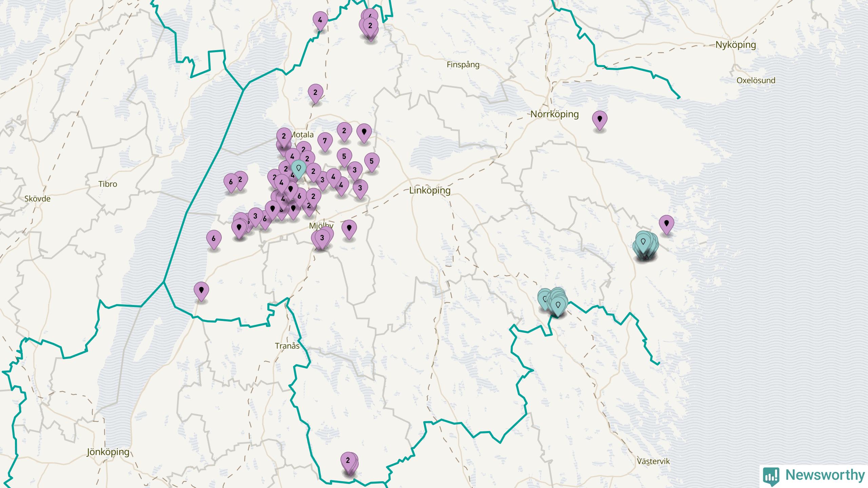Click the Jönköping city label
Screen dimensions: 868x488
[108, 452]
